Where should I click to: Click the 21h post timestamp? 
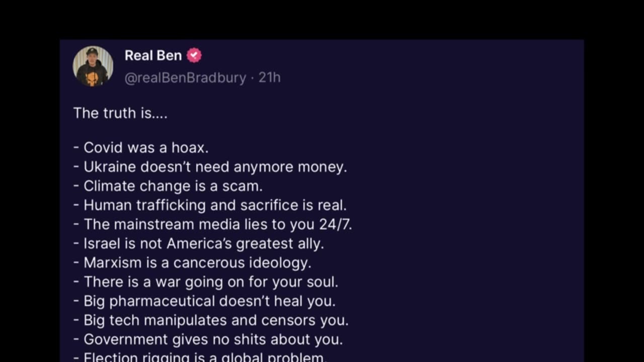point(270,78)
